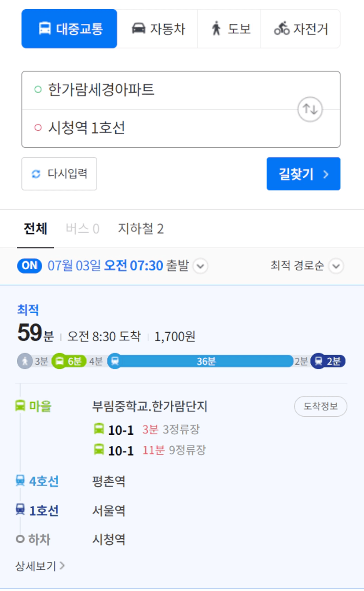
Task: Open the departure time dropdown arrow
Action: [x=201, y=266]
